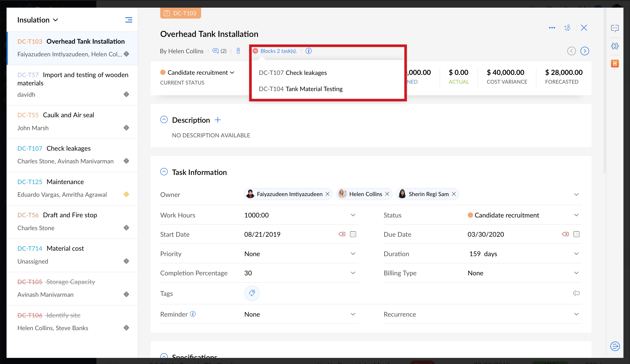Image resolution: width=630 pixels, height=364 pixels.
Task: Open the comments icon showing (2)
Action: [x=216, y=51]
